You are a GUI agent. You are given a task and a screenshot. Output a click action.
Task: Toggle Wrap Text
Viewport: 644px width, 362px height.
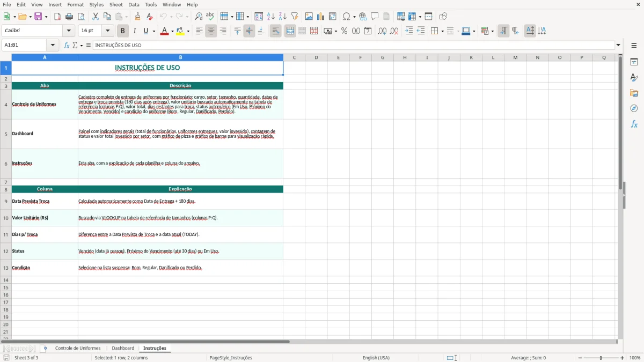pyautogui.click(x=276, y=31)
